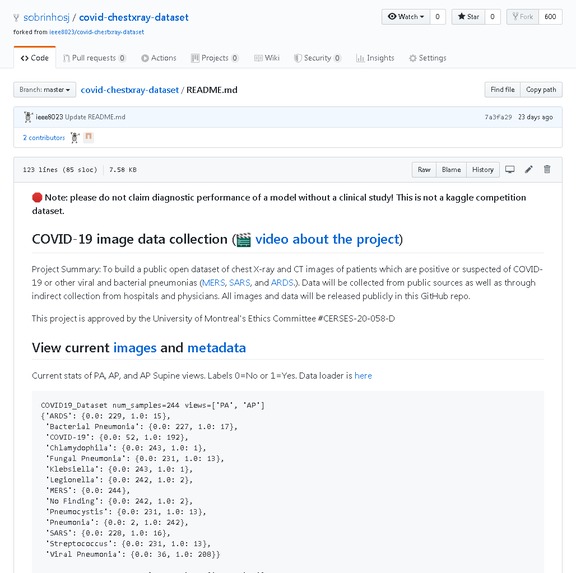576x573 pixels.
Task: Open the Settings gear tab
Action: [428, 58]
